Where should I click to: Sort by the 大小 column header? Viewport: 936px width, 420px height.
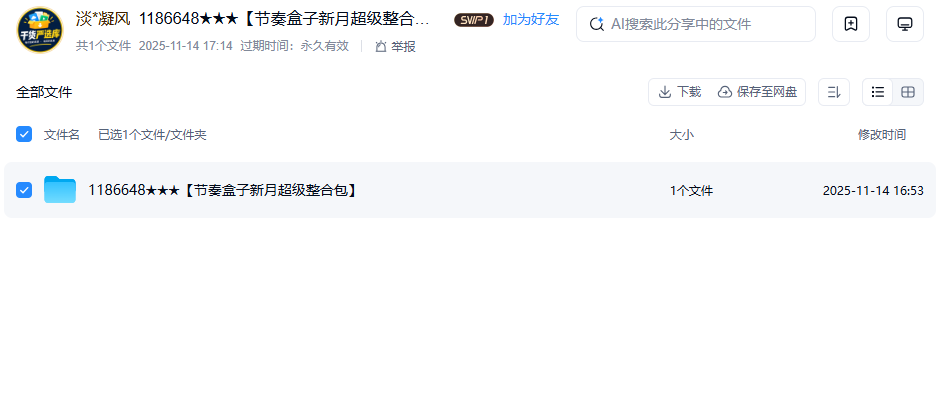coord(681,135)
